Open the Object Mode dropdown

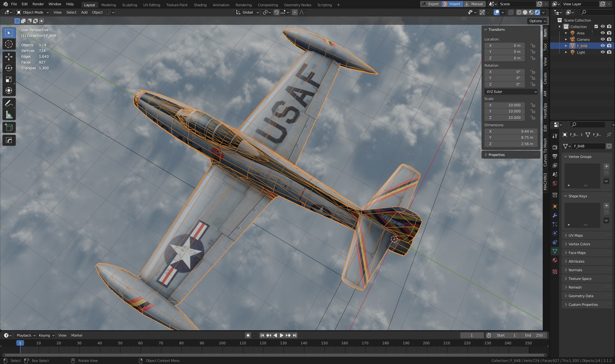point(33,12)
